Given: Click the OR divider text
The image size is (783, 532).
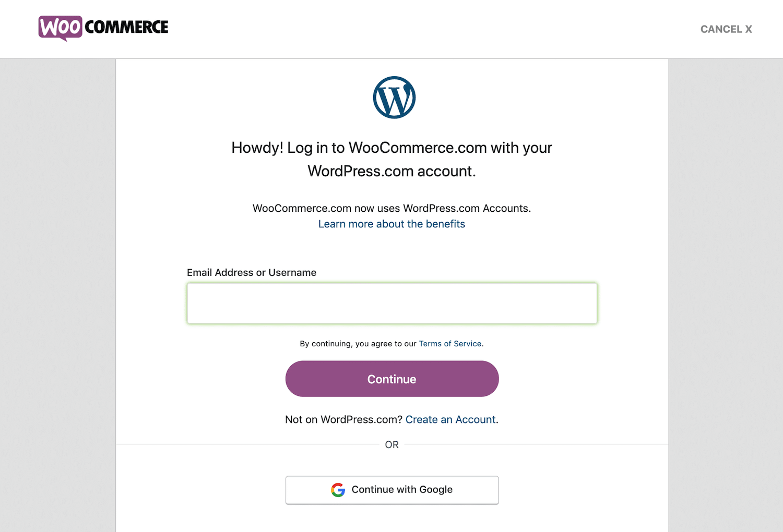Looking at the screenshot, I should [391, 444].
